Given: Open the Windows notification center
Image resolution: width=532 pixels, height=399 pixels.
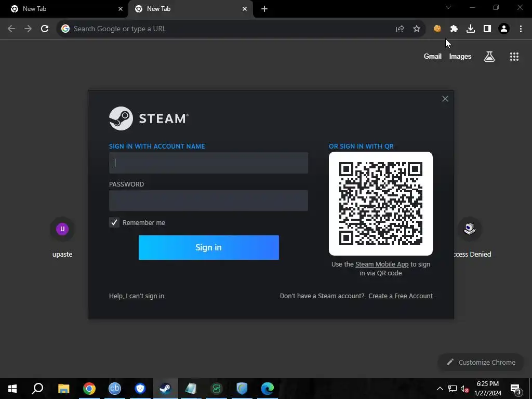Looking at the screenshot, I should 516,389.
